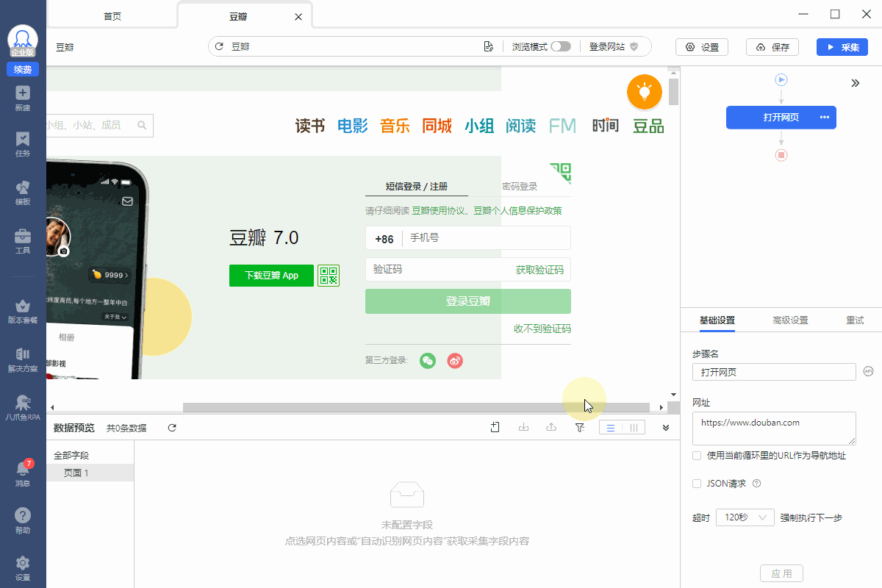Select 短信登录 / 注册 tab on page
Viewport: 882px width, 588px height.
pyautogui.click(x=417, y=187)
